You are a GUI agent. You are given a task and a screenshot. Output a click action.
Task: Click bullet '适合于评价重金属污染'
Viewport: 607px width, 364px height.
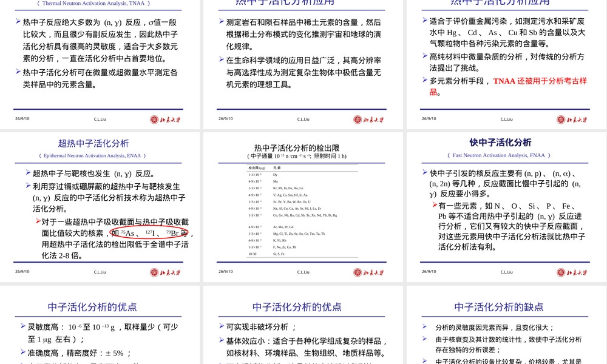507,33
